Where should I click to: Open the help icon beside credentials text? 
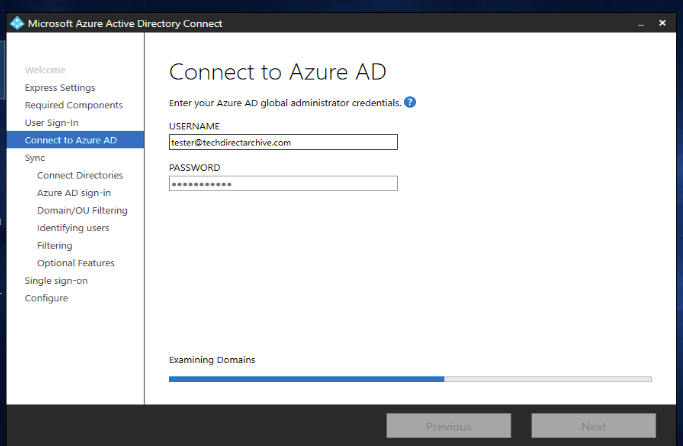(410, 102)
